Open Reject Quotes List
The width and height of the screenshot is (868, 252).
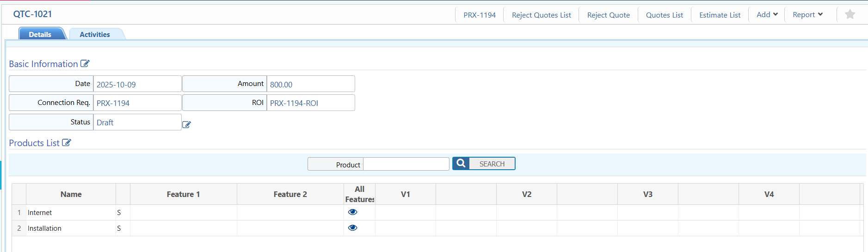click(x=541, y=15)
